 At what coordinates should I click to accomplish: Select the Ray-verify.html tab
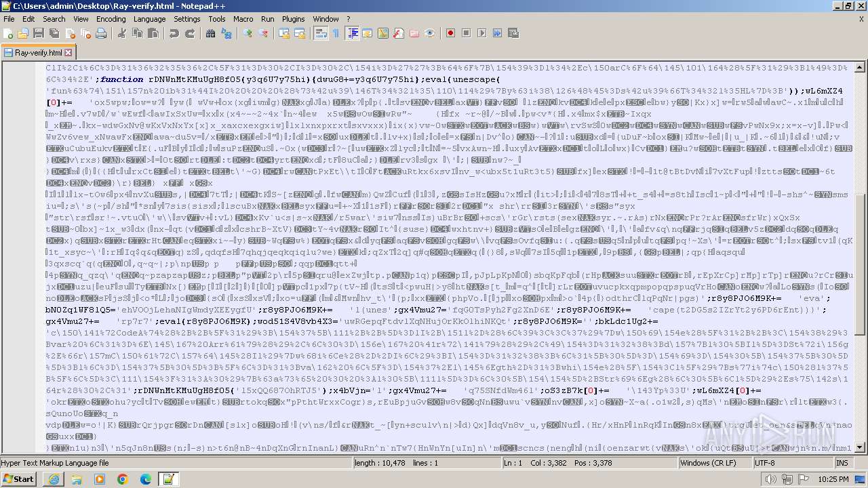tap(38, 52)
